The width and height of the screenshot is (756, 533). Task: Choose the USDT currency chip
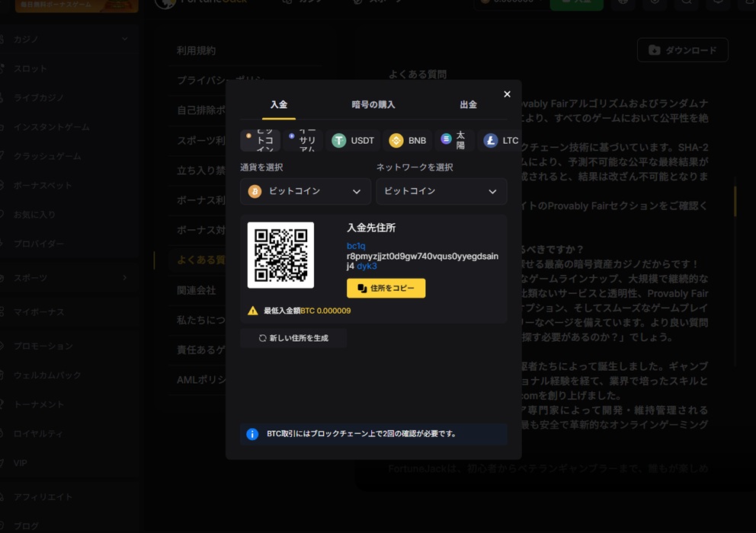[354, 140]
